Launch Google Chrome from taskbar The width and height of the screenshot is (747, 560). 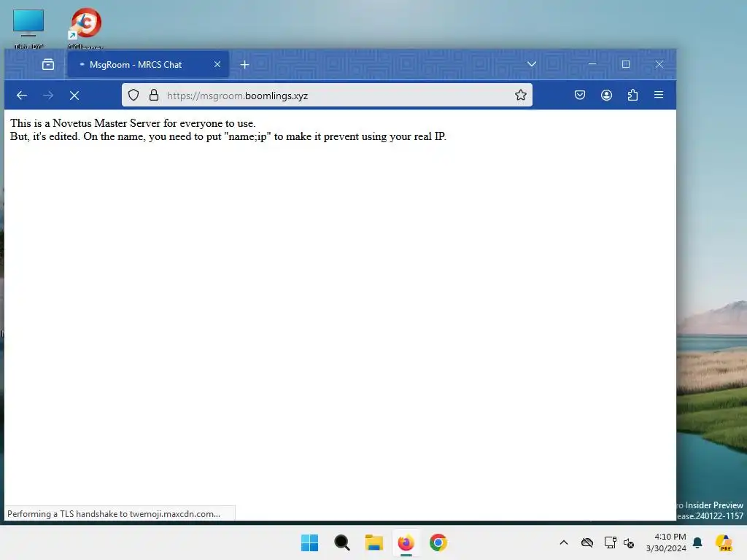438,542
